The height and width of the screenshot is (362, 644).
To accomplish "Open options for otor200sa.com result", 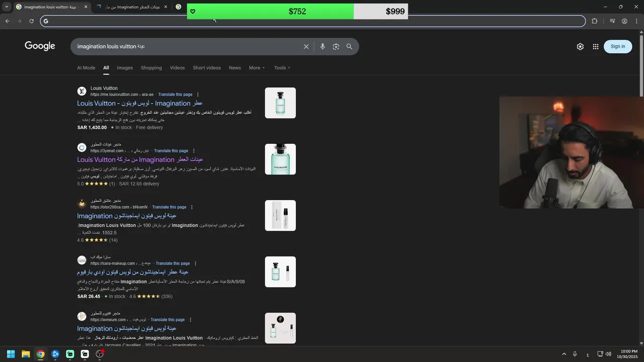I will pyautogui.click(x=192, y=207).
